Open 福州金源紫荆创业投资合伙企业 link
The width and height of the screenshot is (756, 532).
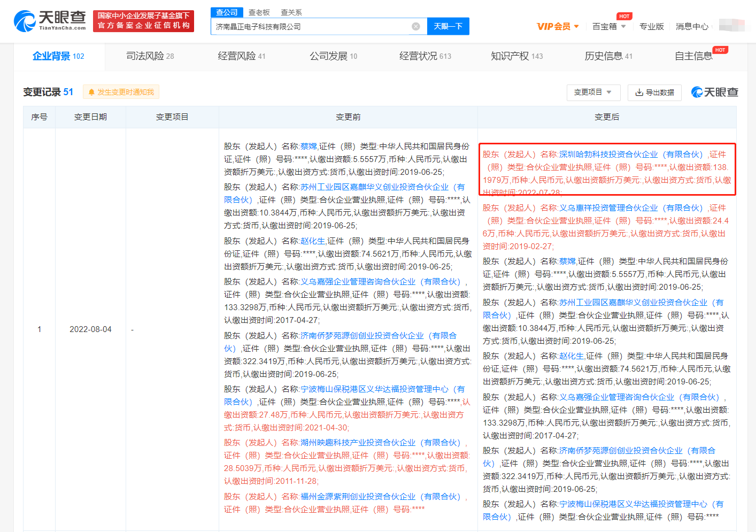click(x=380, y=496)
